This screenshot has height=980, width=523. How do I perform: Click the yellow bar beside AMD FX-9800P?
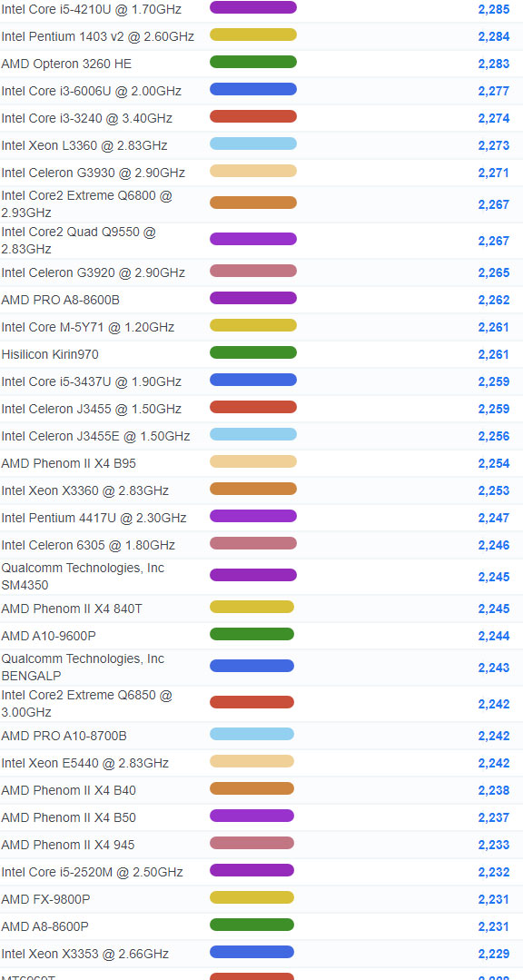(252, 897)
